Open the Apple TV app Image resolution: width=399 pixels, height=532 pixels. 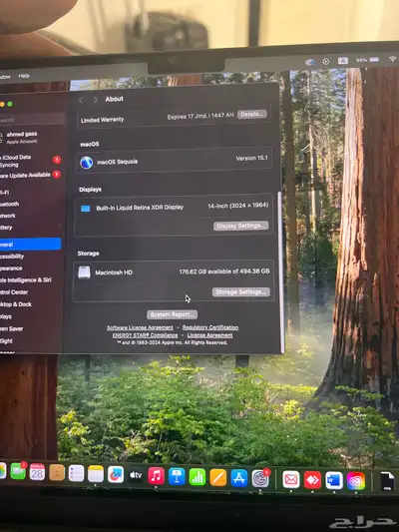tap(136, 475)
